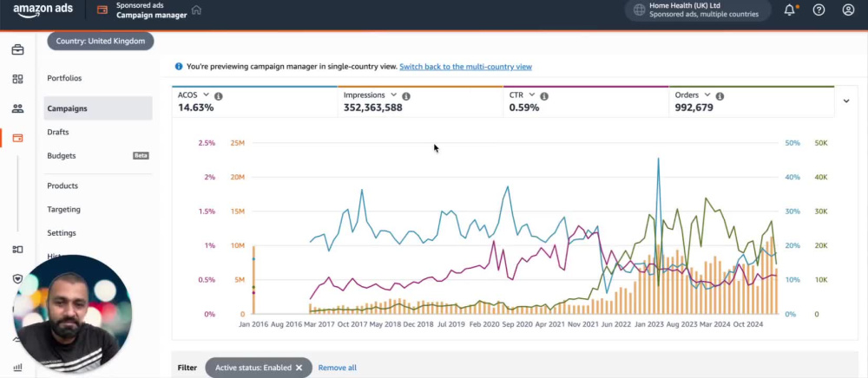The height and width of the screenshot is (378, 868).
Task: Collapse the chart using chevron arrow
Action: tap(845, 101)
